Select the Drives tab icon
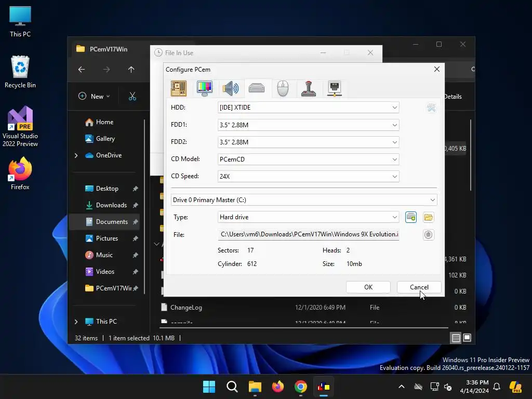 [x=257, y=88]
